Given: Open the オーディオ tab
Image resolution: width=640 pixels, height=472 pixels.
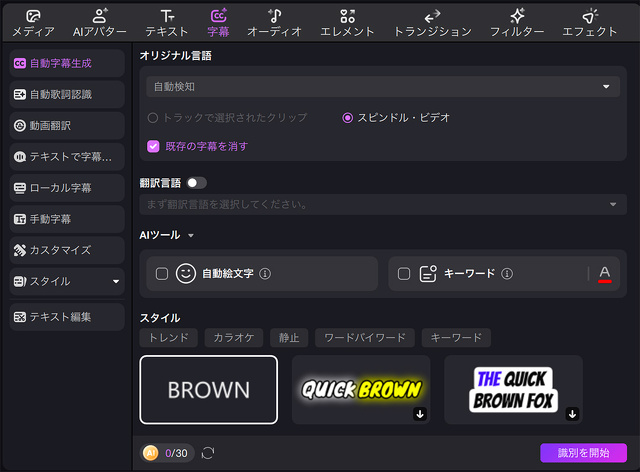Looking at the screenshot, I should 274,23.
